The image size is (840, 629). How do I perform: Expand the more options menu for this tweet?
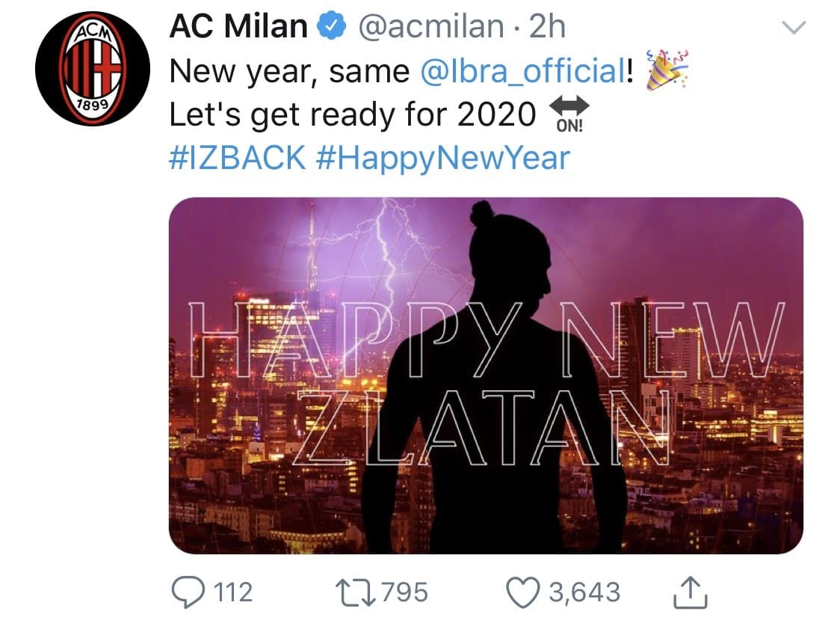coord(795,26)
